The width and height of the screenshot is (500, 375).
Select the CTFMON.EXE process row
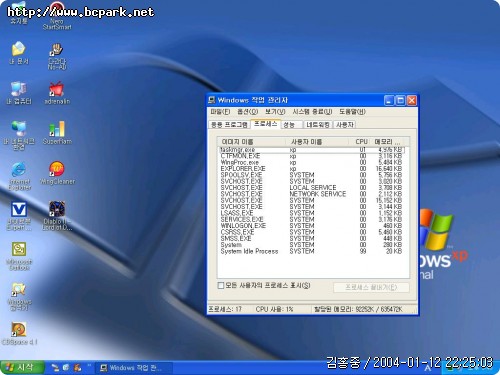[x=311, y=156]
